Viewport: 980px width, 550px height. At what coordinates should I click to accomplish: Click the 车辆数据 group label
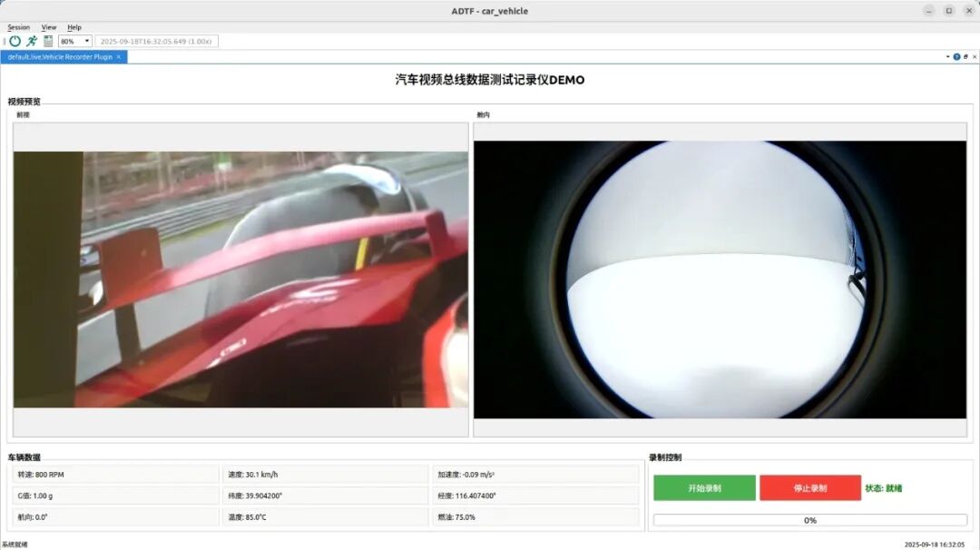pyautogui.click(x=24, y=457)
